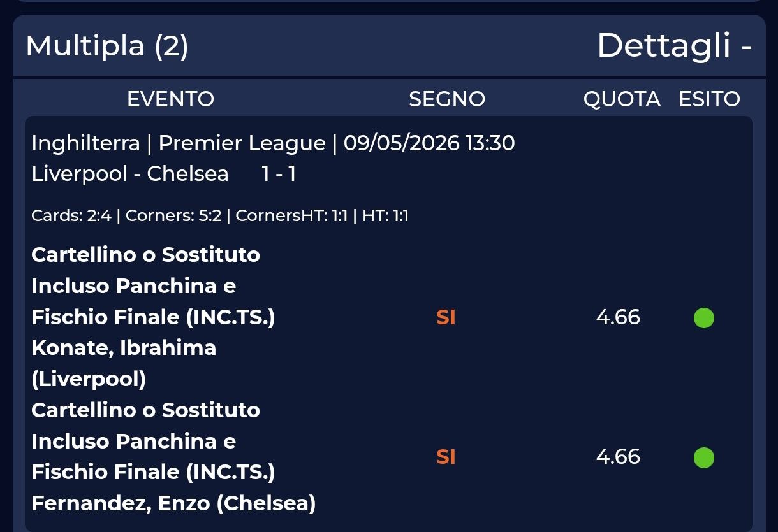Click the 4.66 odds for Enzo Fernandez
Screen dimensions: 778x532
click(618, 457)
